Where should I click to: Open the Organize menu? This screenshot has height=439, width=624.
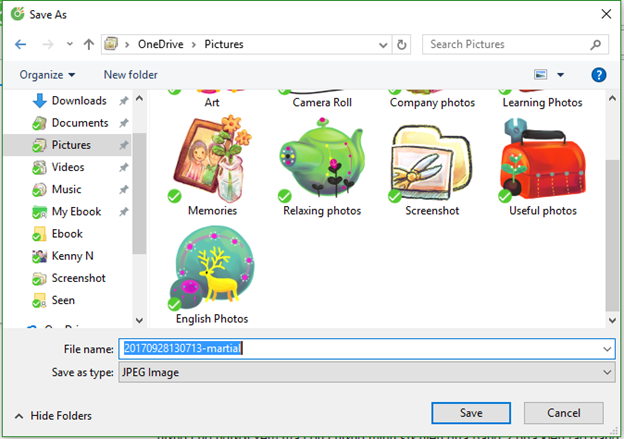pyautogui.click(x=47, y=75)
